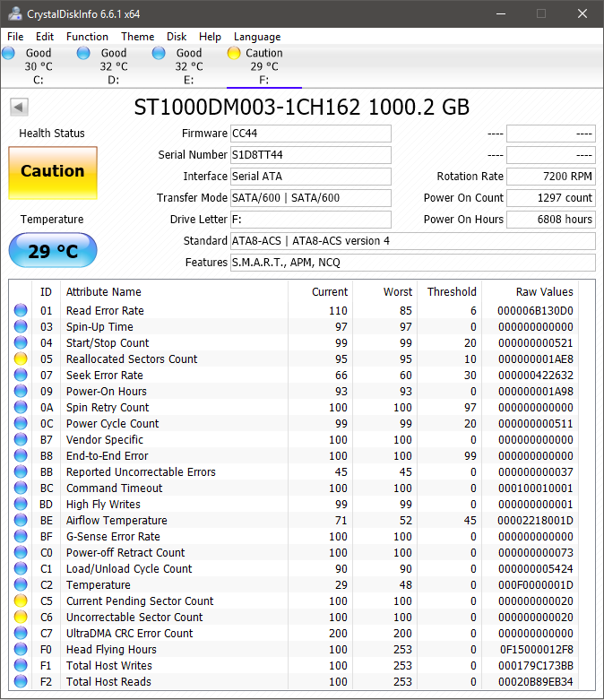Screen dimensions: 604x700
Task: Click the status orb for Power Cycle Count
Action: point(21,423)
